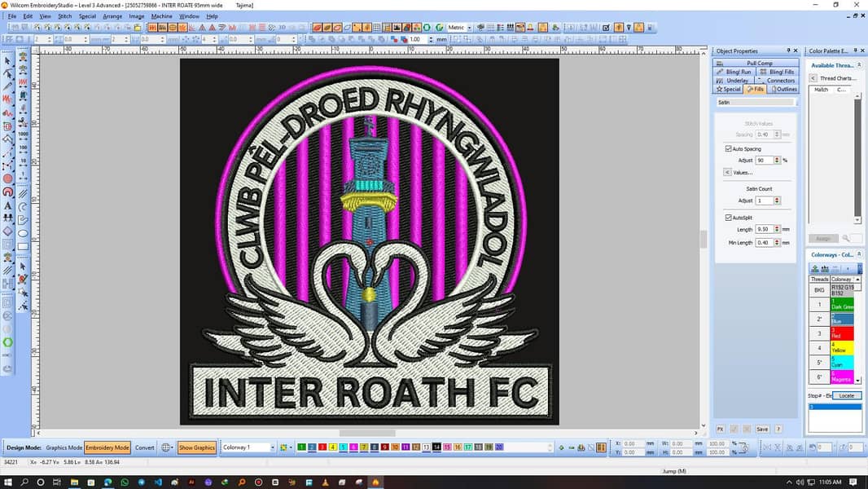Click the red spiral tool in left toolbar
This screenshot has width=868, height=489.
pyautogui.click(x=7, y=192)
